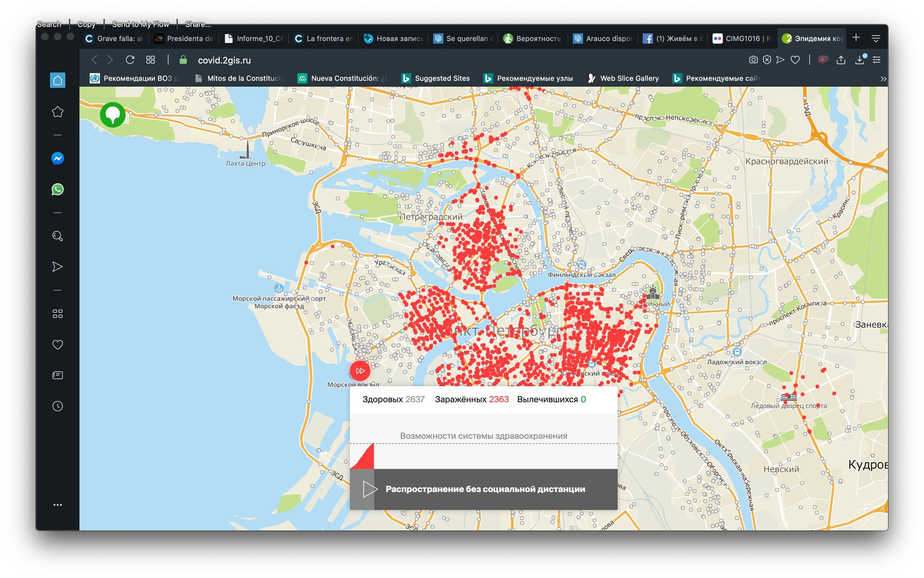
Task: Reload the covid.2gis.ru page
Action: tap(130, 60)
